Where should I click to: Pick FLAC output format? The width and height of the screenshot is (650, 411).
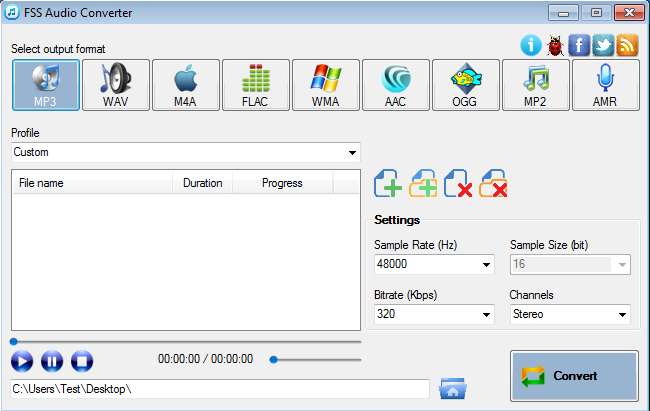[x=256, y=85]
